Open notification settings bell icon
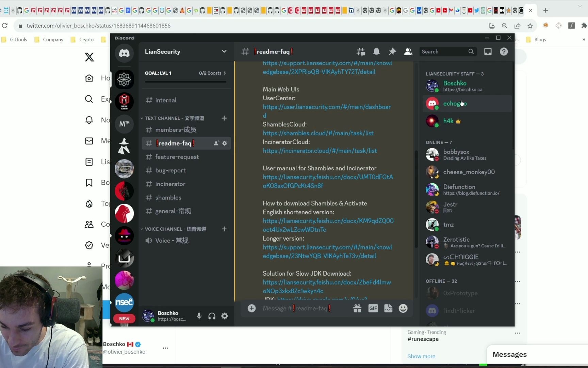 click(x=376, y=52)
